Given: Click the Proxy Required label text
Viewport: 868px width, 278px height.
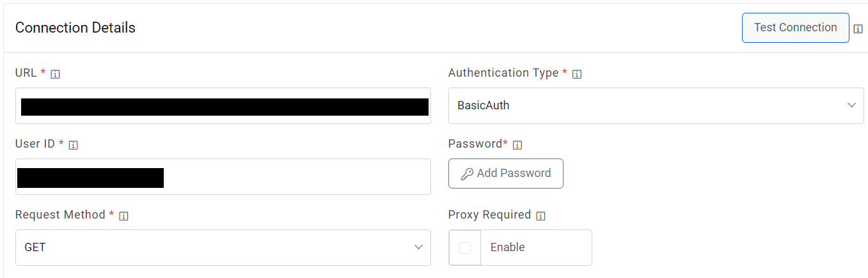Looking at the screenshot, I should tap(489, 215).
